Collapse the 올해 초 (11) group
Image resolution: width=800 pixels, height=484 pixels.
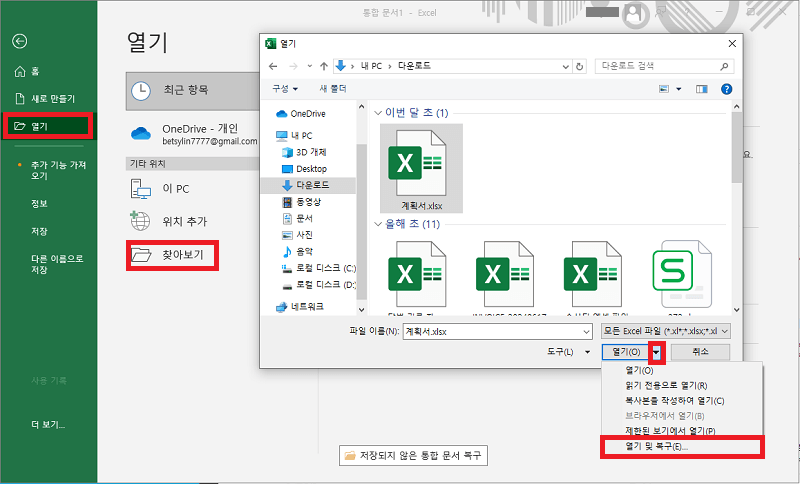click(x=378, y=224)
